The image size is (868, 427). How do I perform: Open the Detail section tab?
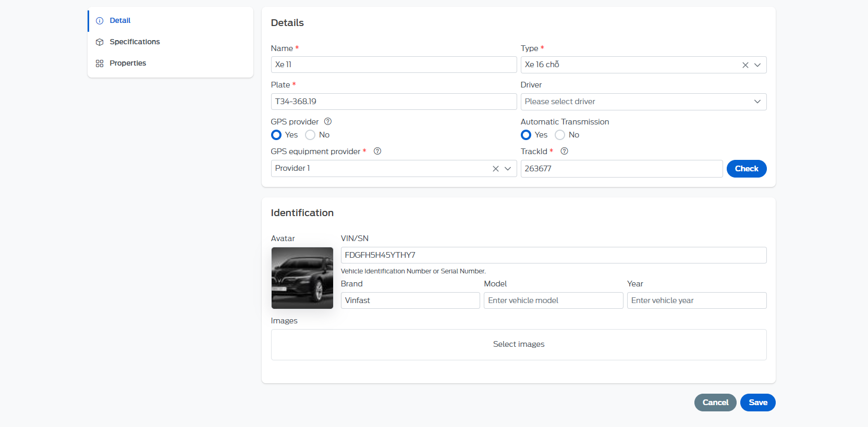click(170, 21)
